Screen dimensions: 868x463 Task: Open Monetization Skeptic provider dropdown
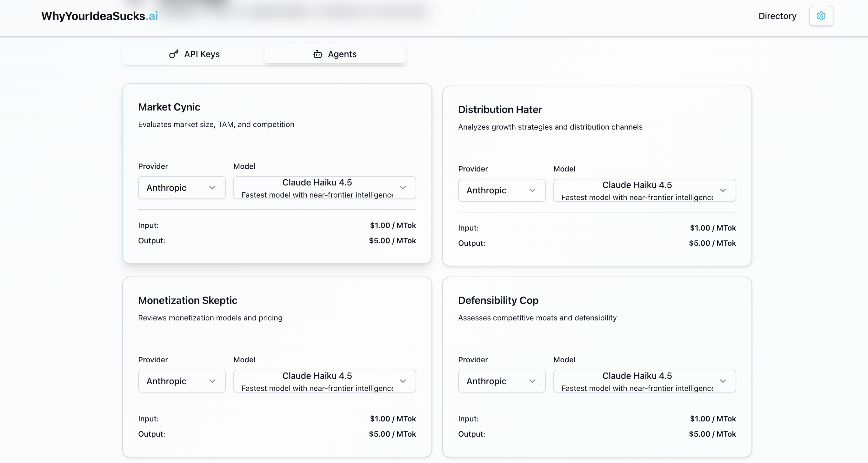[x=181, y=381]
